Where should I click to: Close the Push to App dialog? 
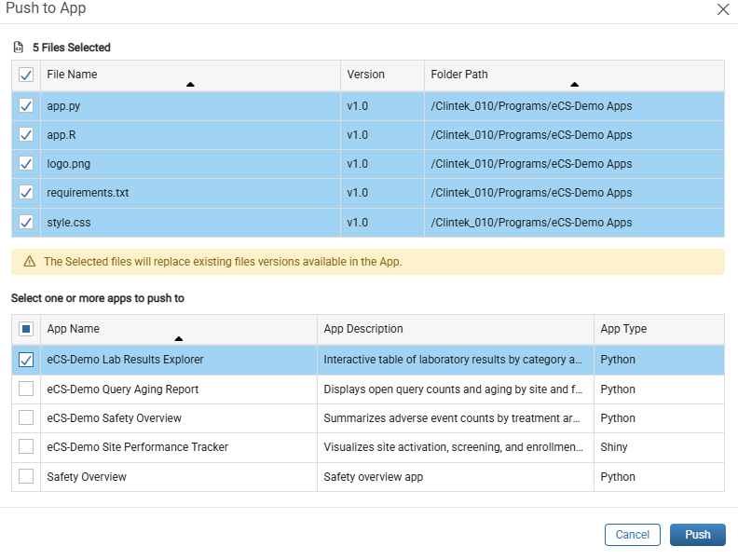tap(722, 9)
